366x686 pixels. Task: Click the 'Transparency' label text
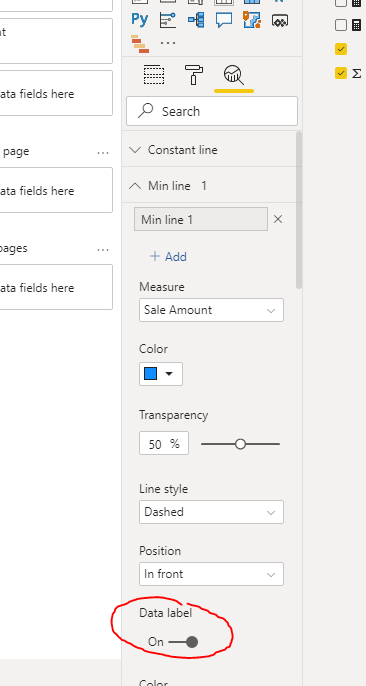pos(174,415)
